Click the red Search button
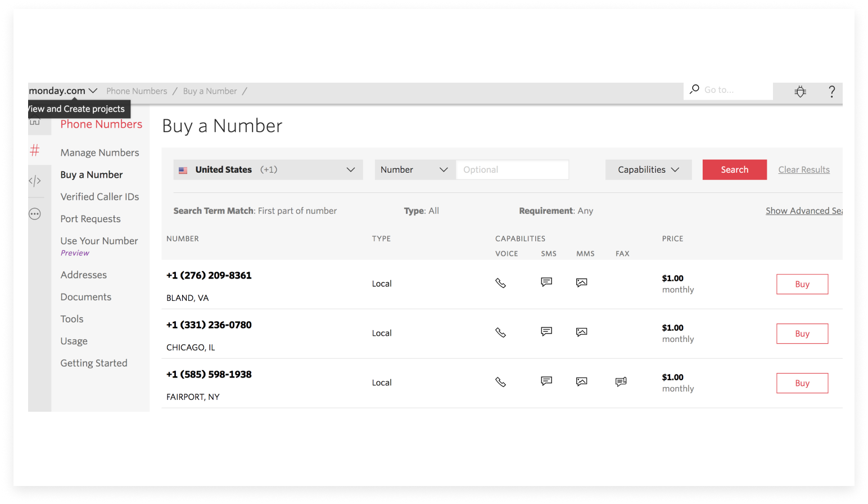Screen dimensions: 868x504 734,169
